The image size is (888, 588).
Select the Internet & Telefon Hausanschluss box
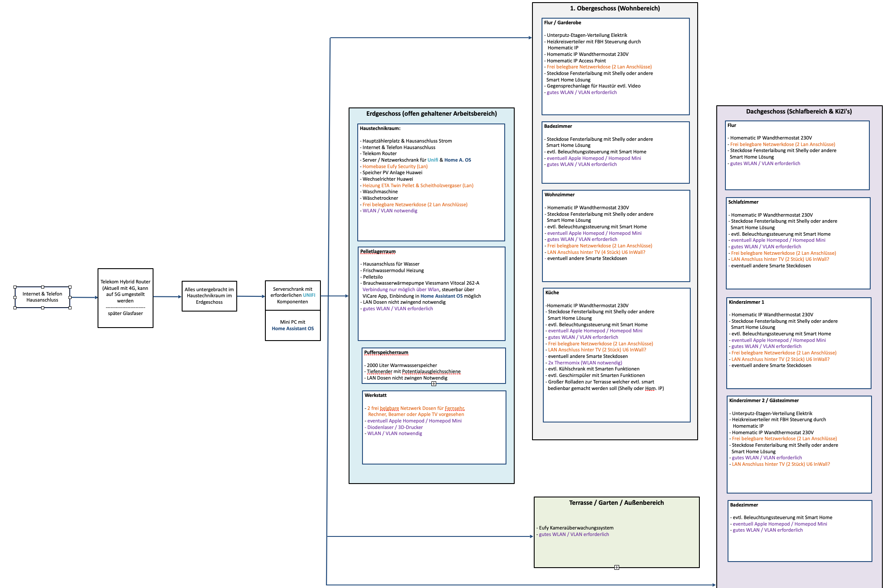click(x=42, y=297)
